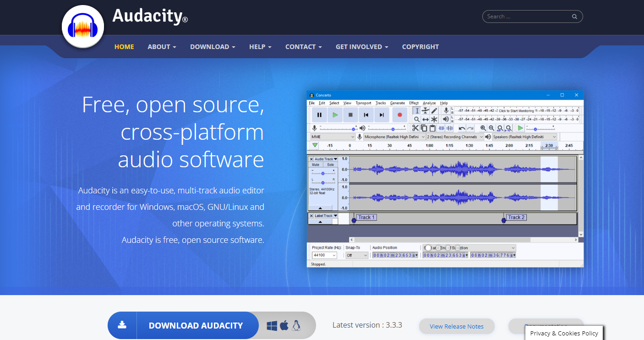Select the Multi-Tool asterisk icon
Screen dimensions: 644x340
(434, 119)
